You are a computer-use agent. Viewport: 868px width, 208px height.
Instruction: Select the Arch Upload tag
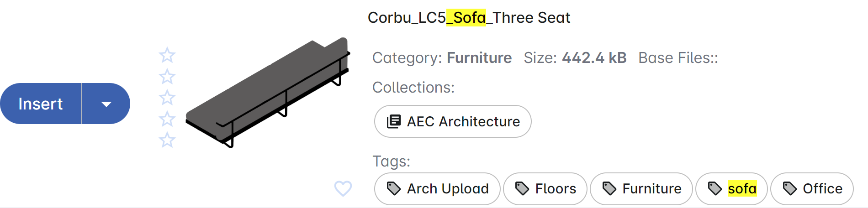coord(437,189)
